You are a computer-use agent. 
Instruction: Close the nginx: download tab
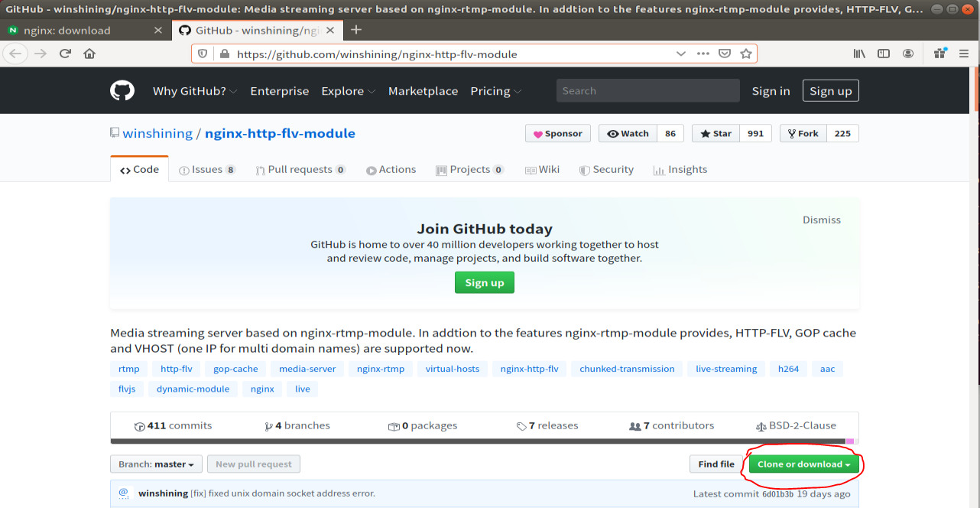click(x=158, y=31)
